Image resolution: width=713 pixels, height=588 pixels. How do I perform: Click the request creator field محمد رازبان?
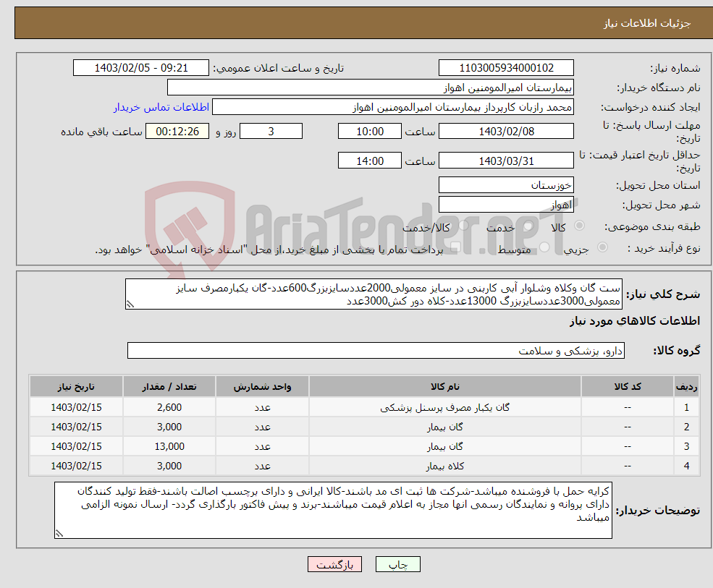[x=393, y=107]
